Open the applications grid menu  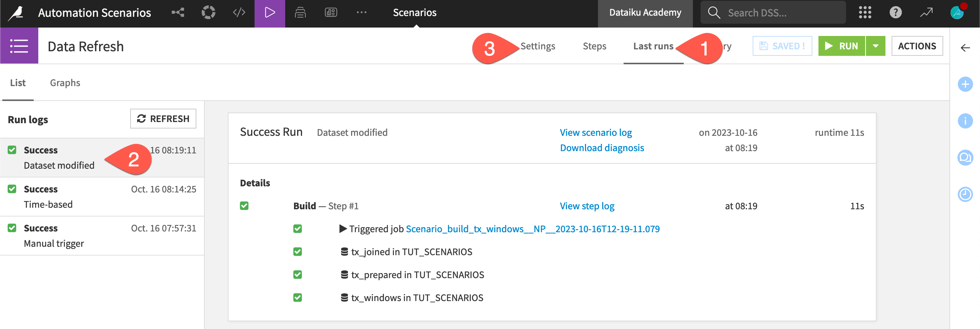(x=865, y=13)
